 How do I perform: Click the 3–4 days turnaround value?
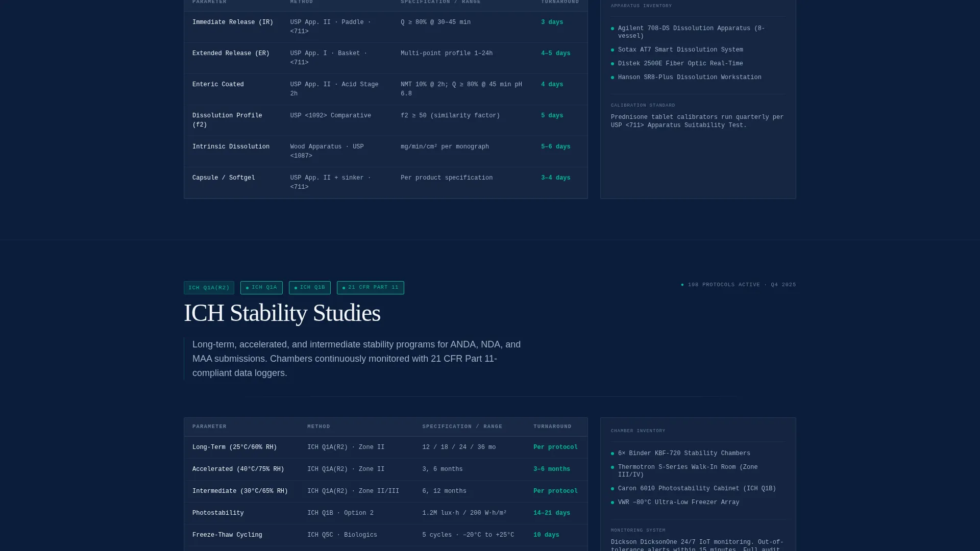[555, 178]
